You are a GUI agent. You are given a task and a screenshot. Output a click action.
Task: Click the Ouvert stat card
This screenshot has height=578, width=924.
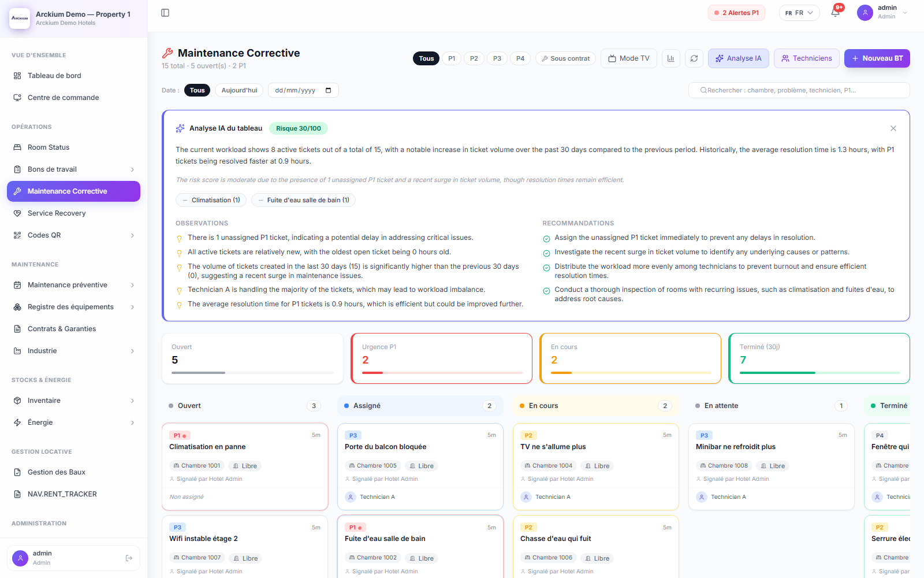[x=253, y=358]
